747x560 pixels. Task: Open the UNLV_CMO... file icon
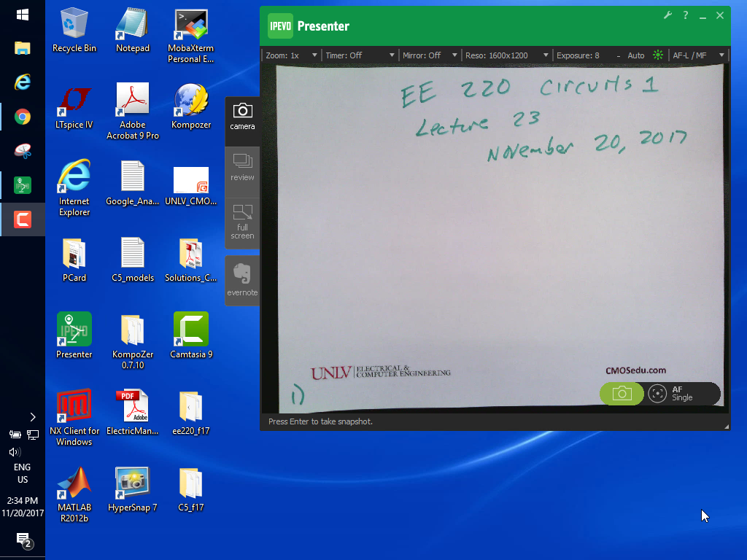[190, 186]
